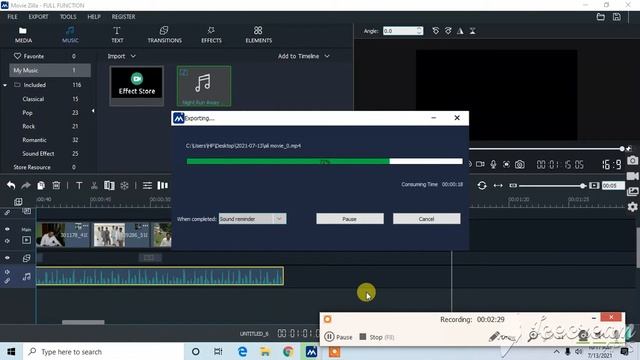Take a snapshot with the camera icon under preview
The width and height of the screenshot is (640, 360).
pyautogui.click(x=520, y=164)
